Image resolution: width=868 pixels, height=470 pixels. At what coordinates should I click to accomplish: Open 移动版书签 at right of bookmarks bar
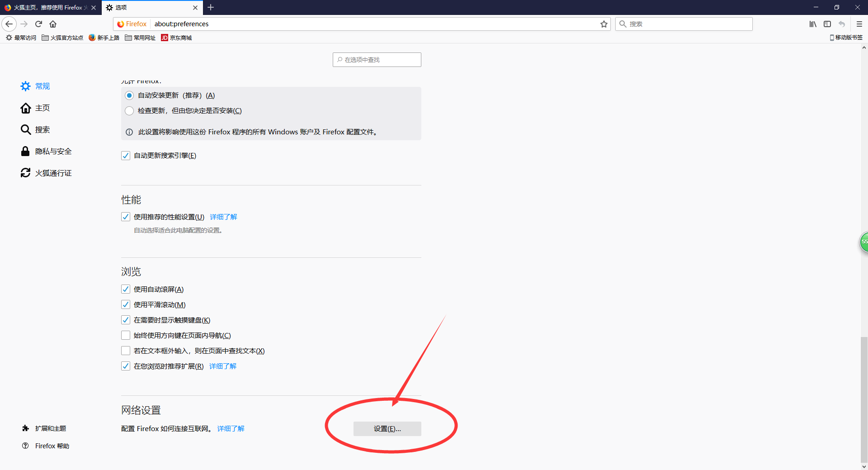tap(846, 38)
